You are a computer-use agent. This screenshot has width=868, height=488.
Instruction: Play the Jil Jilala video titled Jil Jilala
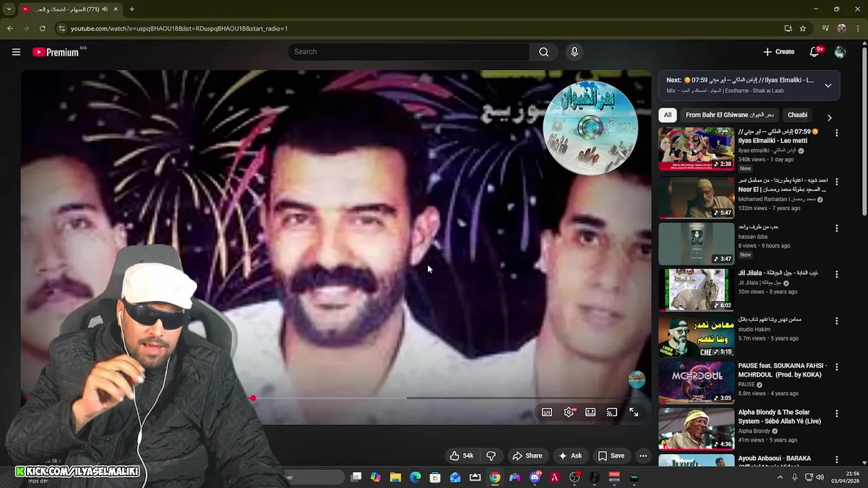pyautogui.click(x=696, y=289)
